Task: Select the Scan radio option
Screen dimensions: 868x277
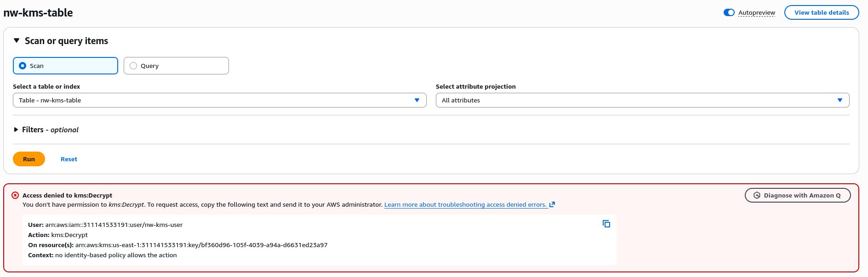Action: 23,66
